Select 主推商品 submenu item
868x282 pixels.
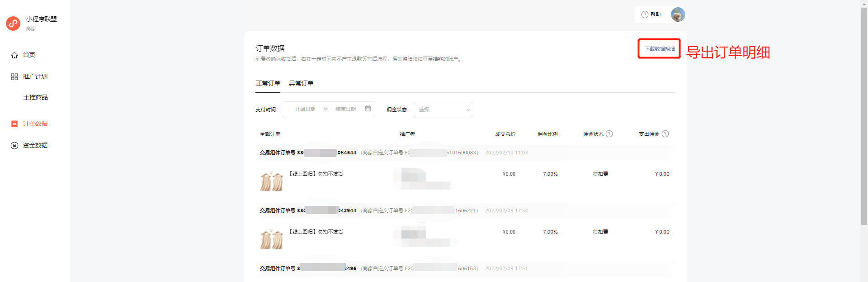point(35,97)
